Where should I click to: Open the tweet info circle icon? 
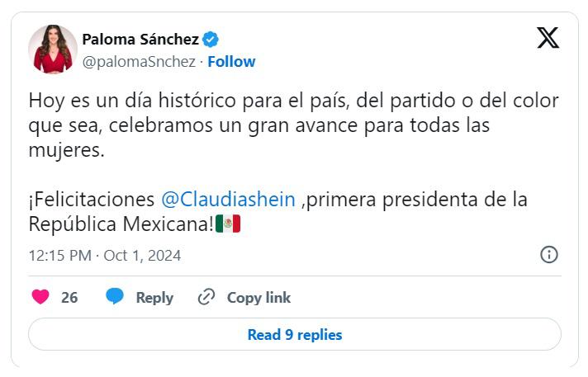(x=549, y=254)
